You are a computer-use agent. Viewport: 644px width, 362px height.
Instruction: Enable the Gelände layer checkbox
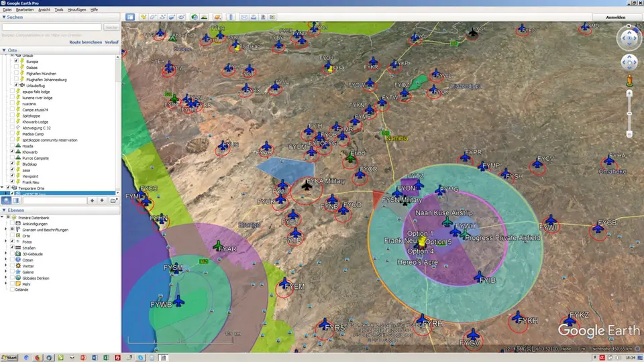tap(12, 290)
